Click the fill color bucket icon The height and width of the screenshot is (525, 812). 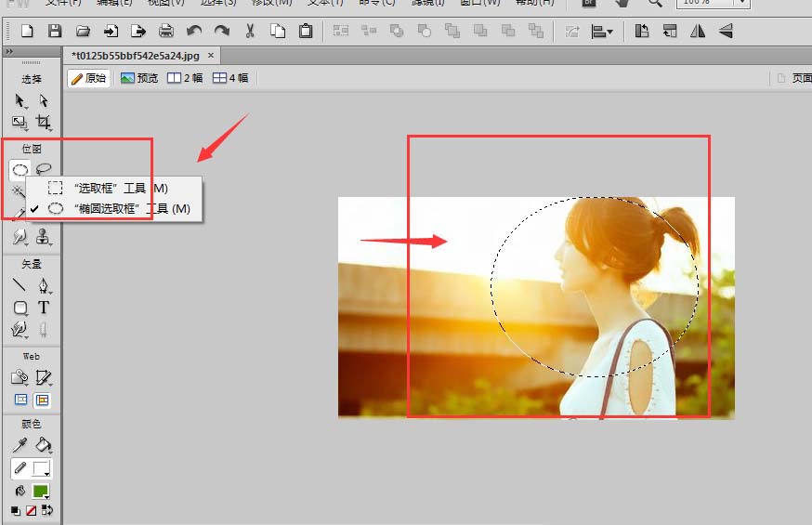pyautogui.click(x=20, y=491)
